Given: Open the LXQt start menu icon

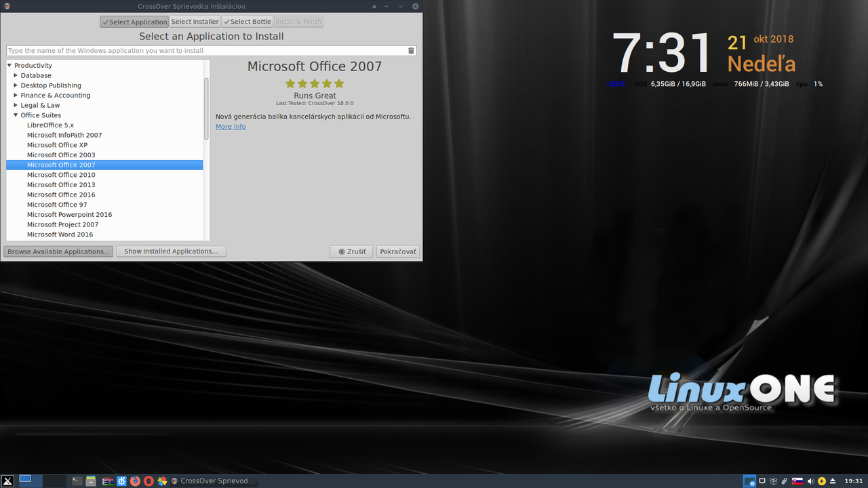Looking at the screenshot, I should [x=7, y=481].
